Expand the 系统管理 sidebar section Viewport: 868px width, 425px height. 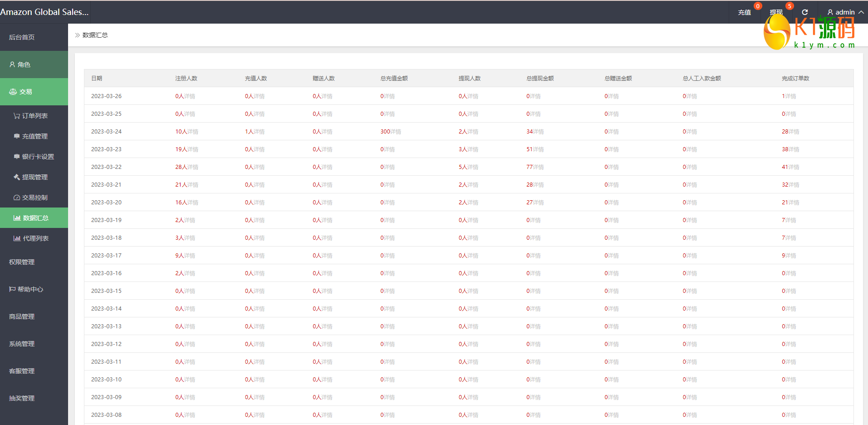coord(22,344)
